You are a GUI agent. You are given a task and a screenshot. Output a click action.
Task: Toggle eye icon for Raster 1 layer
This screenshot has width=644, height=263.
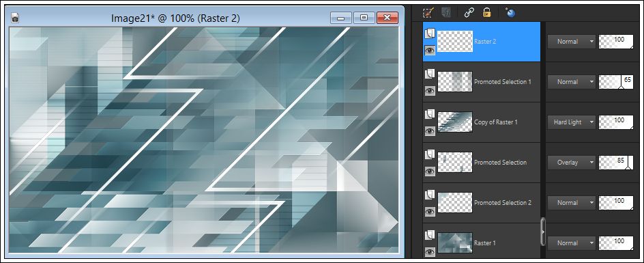coord(430,252)
